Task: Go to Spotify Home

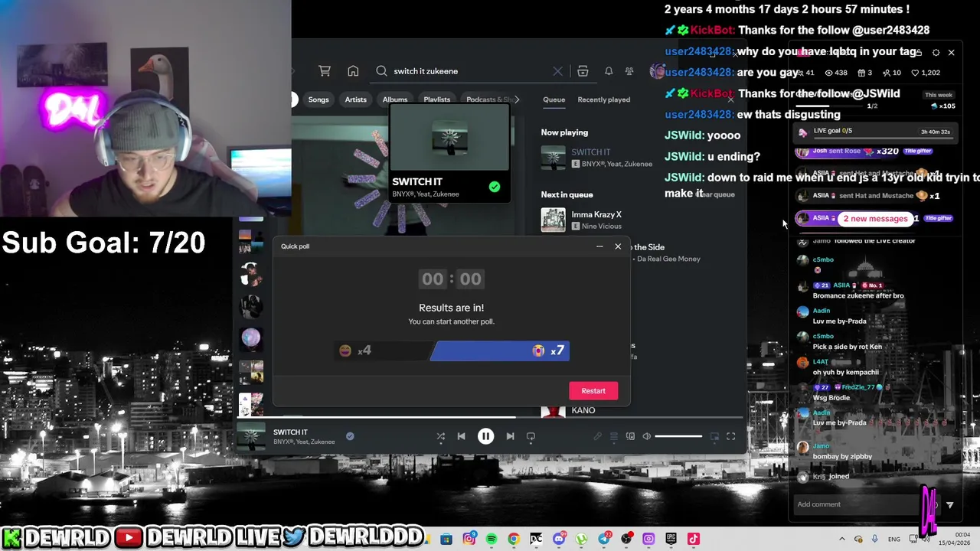Action: tap(353, 71)
